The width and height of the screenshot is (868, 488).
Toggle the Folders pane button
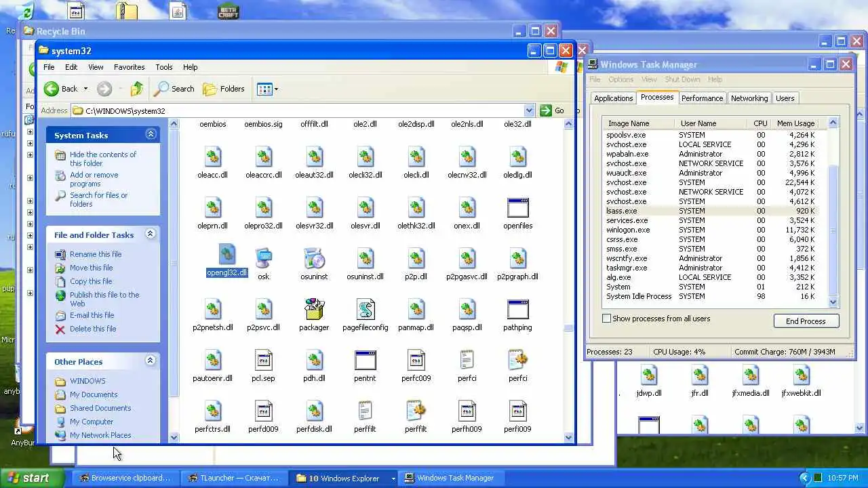pyautogui.click(x=224, y=89)
